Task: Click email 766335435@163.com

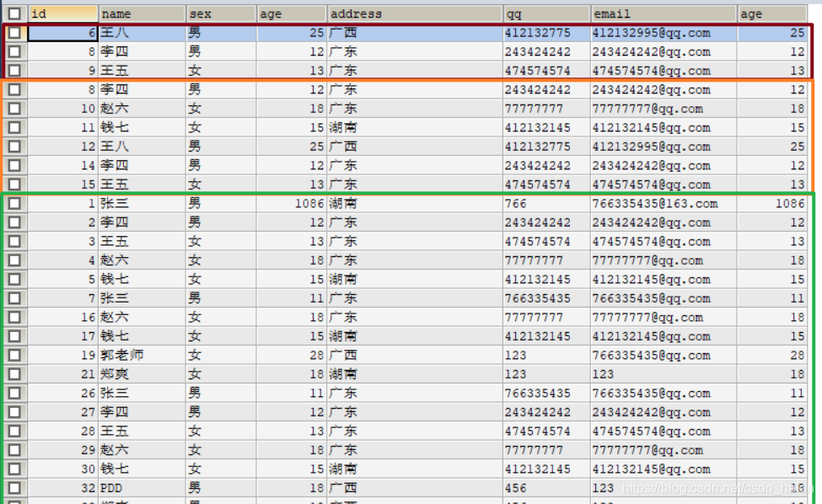Action: coord(664,203)
